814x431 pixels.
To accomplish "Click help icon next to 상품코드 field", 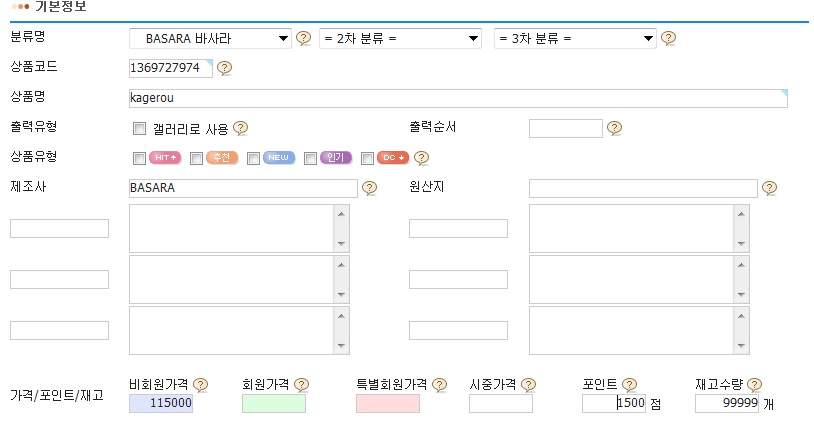I will click(x=224, y=69).
